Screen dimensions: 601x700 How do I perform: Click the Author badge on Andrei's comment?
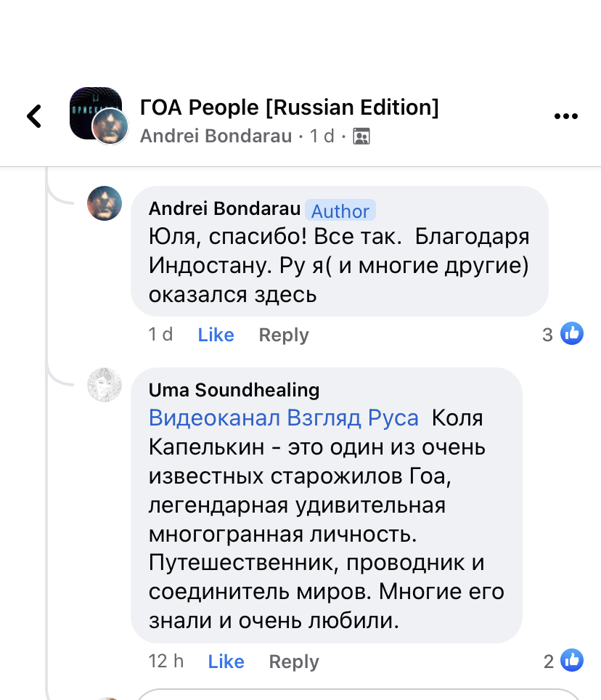pos(340,211)
